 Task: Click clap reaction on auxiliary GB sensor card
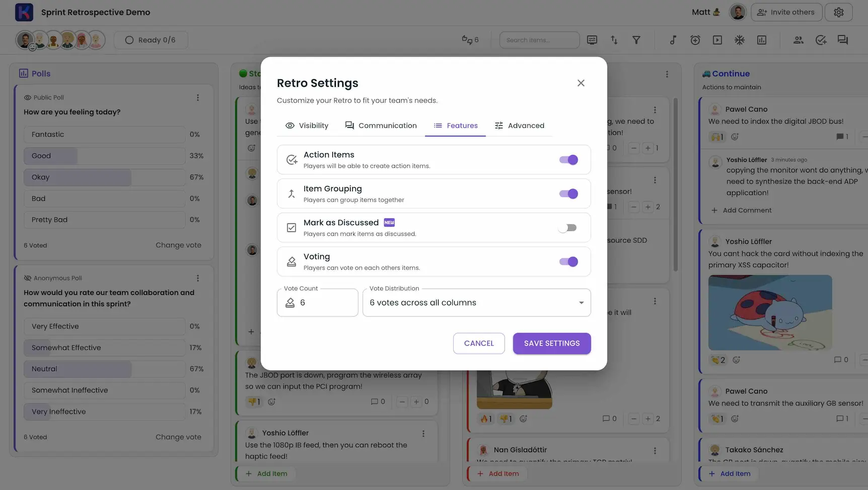716,419
